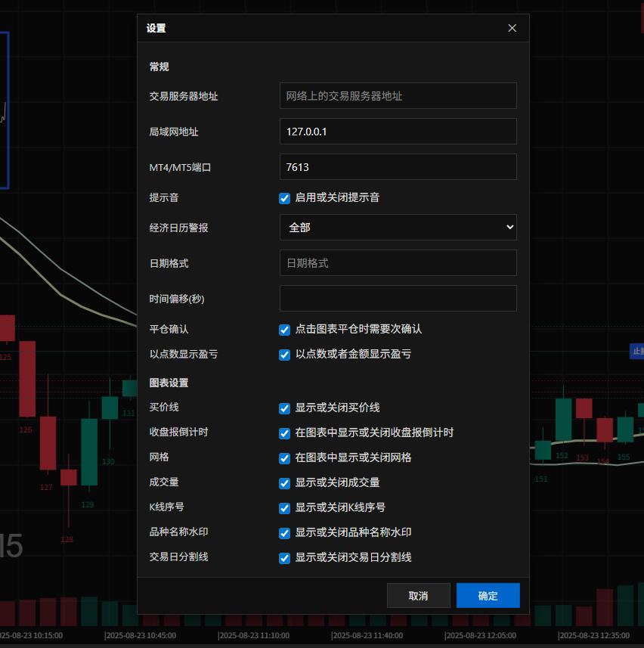
Task: Toggle the 品种名称水印 watermark checkbox
Action: [x=285, y=533]
